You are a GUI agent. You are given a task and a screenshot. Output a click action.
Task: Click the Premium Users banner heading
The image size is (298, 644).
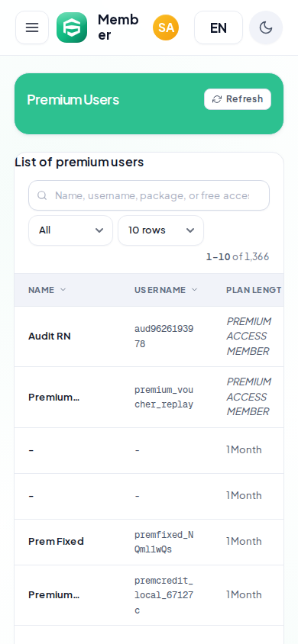click(x=73, y=100)
